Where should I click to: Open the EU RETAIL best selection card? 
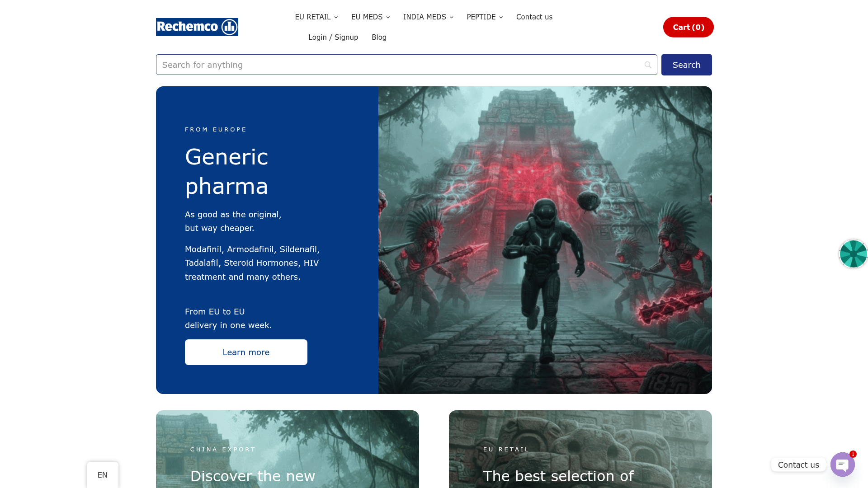coord(580,449)
